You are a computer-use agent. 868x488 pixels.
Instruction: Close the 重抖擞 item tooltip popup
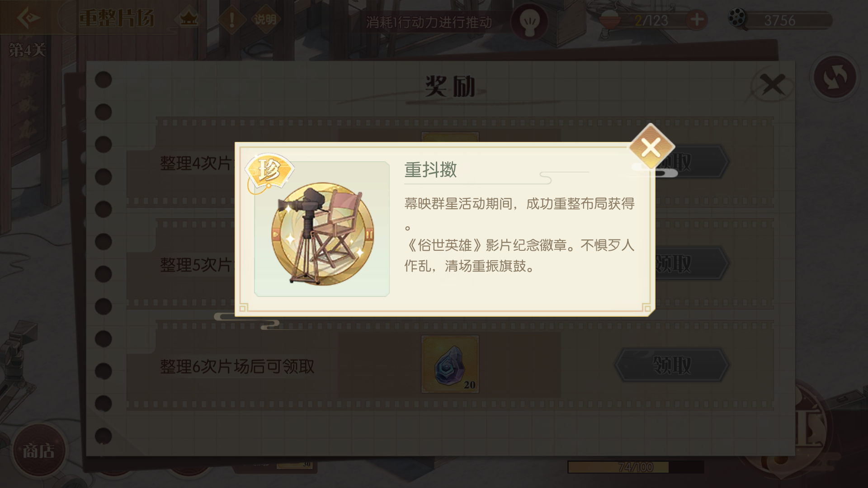[x=651, y=147]
